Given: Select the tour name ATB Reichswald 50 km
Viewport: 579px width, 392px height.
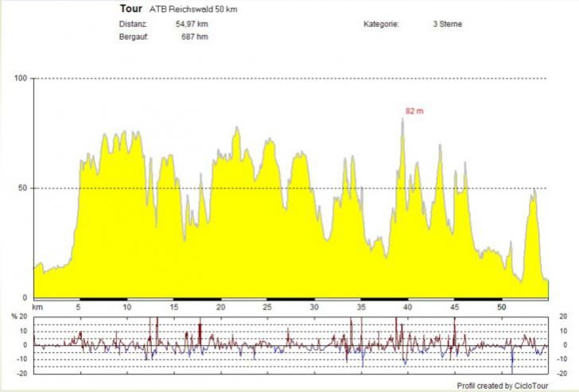Looking at the screenshot, I should (193, 10).
